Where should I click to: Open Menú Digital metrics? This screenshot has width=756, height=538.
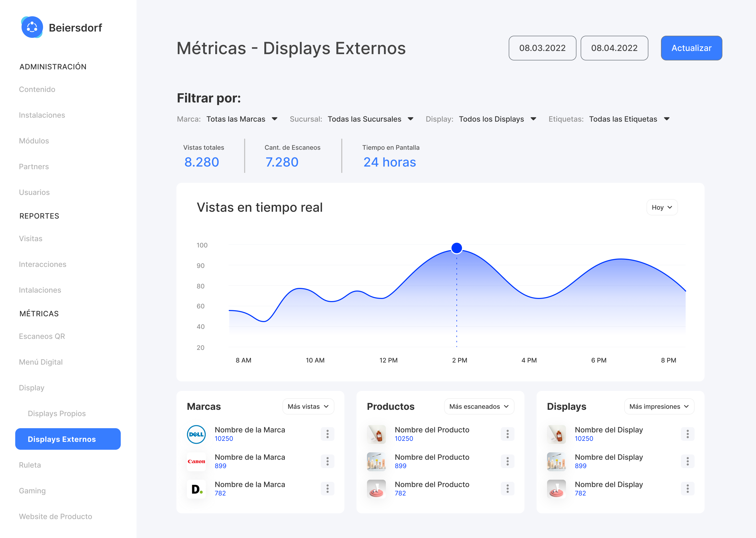[41, 362]
